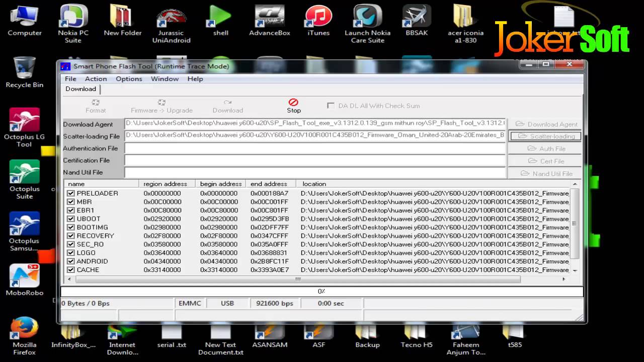Click the Authentication File input field
644x362 pixels.
point(315,148)
